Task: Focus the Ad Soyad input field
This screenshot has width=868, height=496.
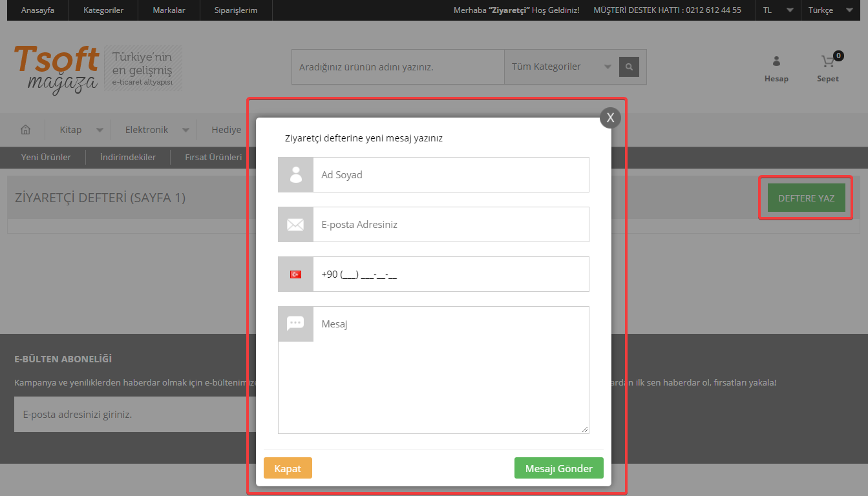Action: (451, 174)
